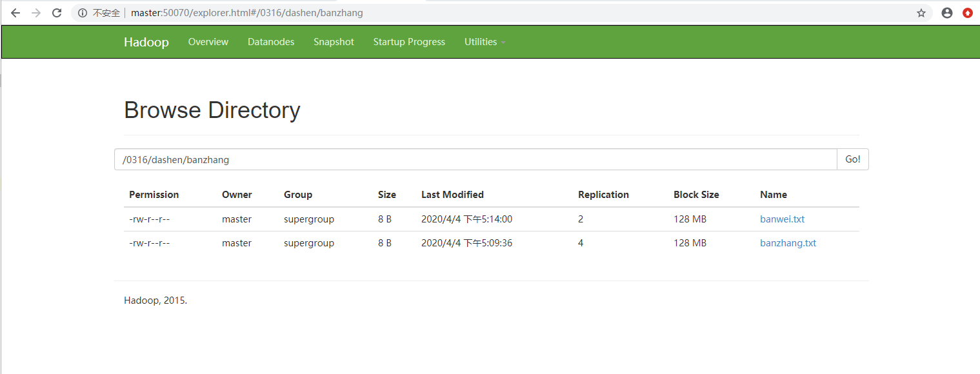Switch to the Overview tab
980x374 pixels.
point(208,42)
